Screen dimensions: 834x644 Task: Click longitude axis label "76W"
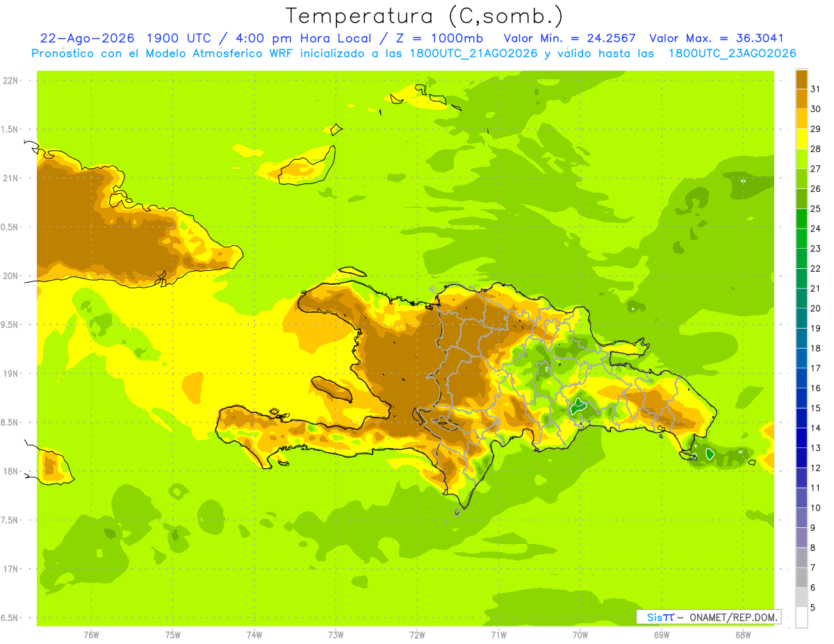pos(91,635)
